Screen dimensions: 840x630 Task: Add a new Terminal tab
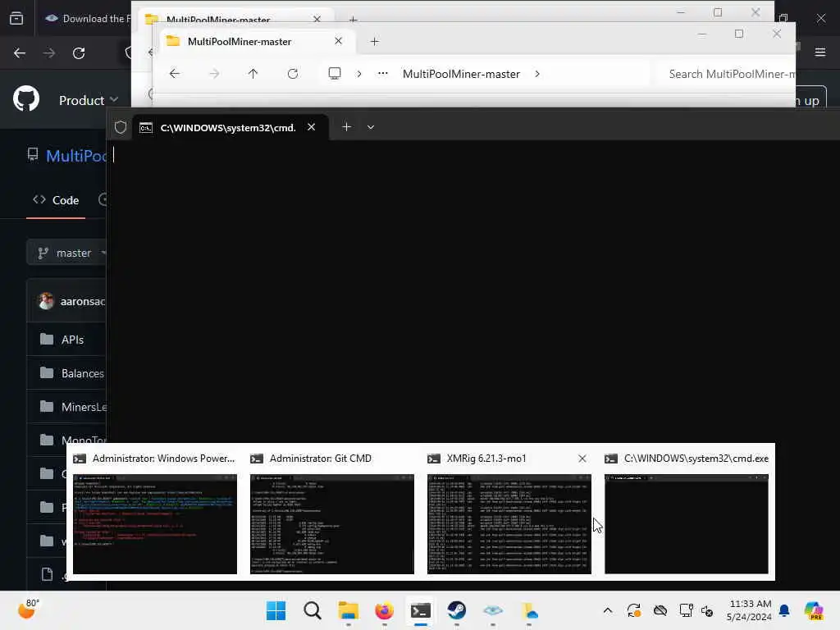tap(347, 127)
